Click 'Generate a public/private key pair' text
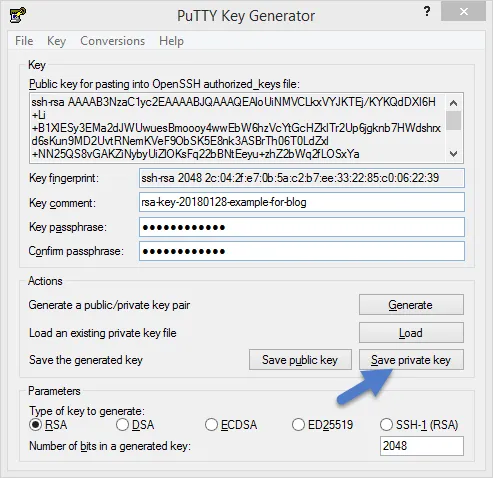This screenshot has height=478, width=493. (x=109, y=305)
